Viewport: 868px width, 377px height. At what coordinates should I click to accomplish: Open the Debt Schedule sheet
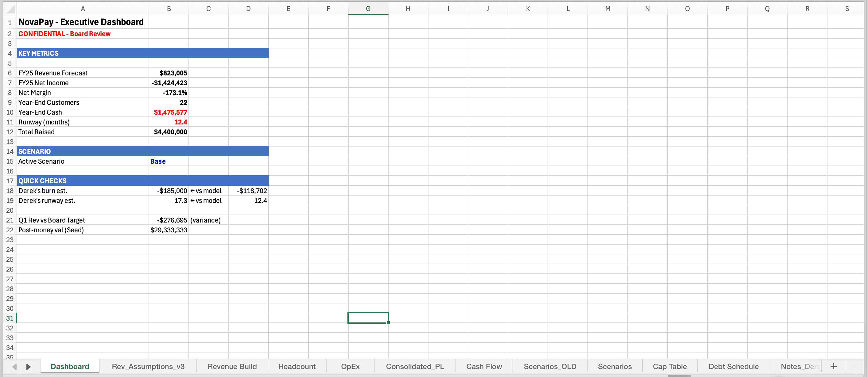(734, 366)
